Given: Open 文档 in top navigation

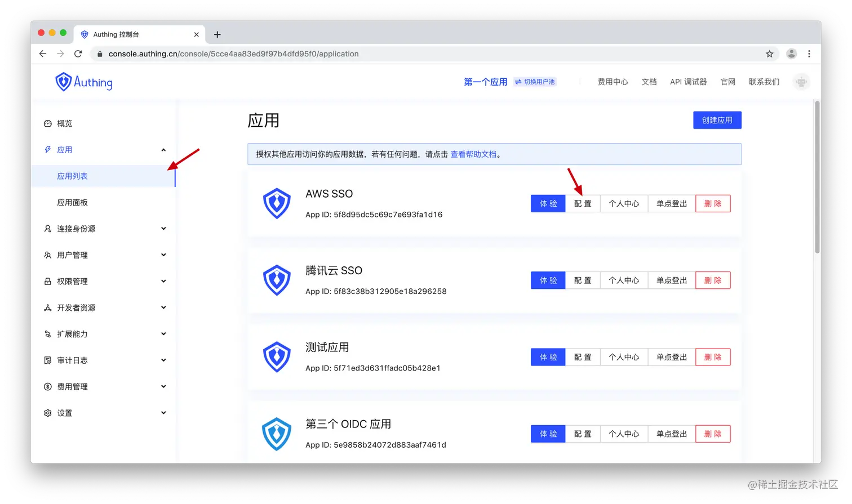Looking at the screenshot, I should tap(649, 82).
